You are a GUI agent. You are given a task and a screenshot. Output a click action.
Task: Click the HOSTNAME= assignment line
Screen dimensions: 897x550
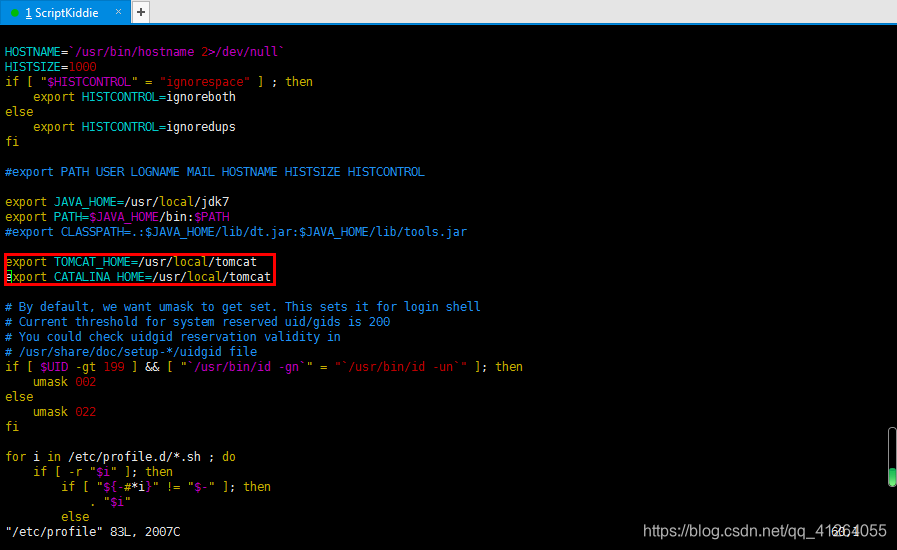[145, 52]
